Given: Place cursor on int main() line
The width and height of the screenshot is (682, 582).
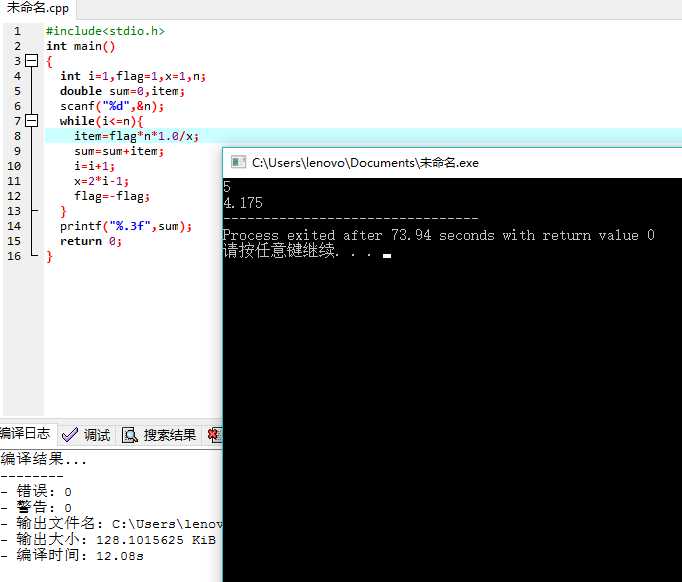Looking at the screenshot, I should 81,46.
